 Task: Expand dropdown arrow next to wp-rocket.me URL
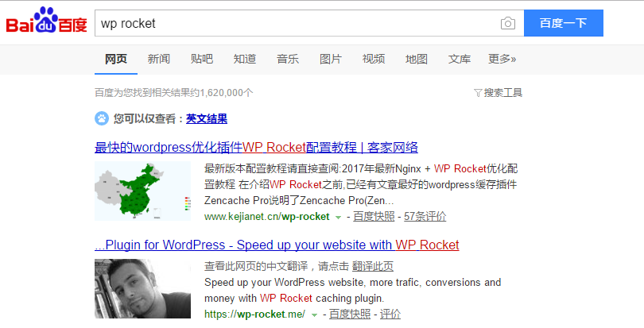314,314
